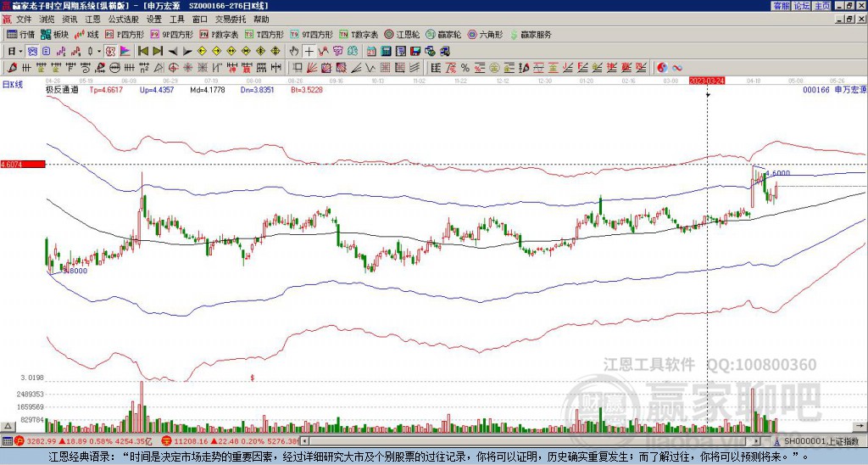868x465 pixels.
Task: Click the 主页 homepage button
Action: [x=822, y=6]
